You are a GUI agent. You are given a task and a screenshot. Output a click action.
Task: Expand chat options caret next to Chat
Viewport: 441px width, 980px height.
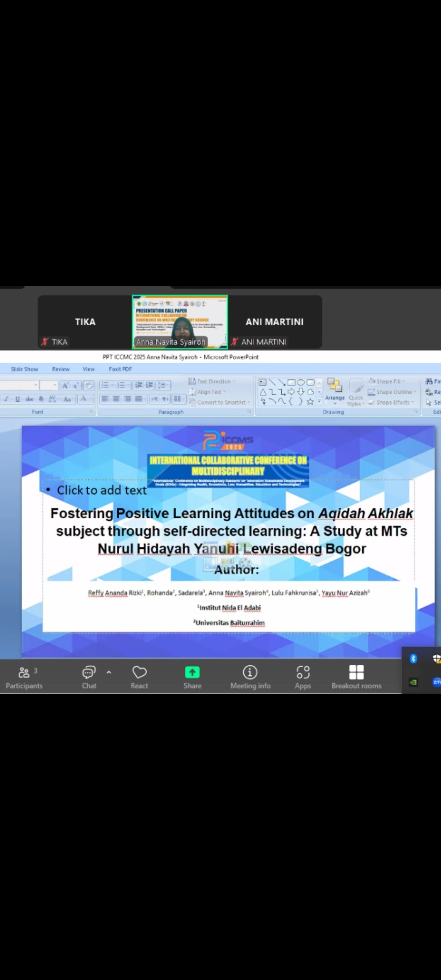pyautogui.click(x=109, y=672)
